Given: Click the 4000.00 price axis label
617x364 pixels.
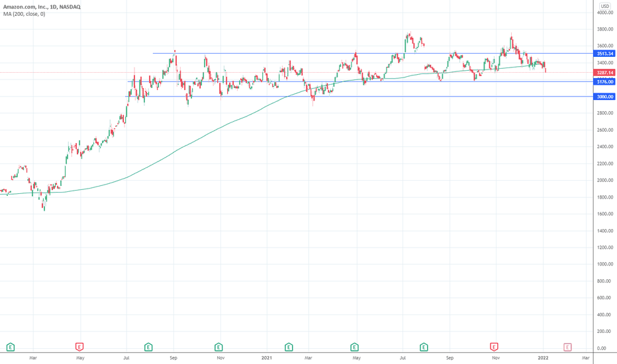Looking at the screenshot, I should (605, 13).
